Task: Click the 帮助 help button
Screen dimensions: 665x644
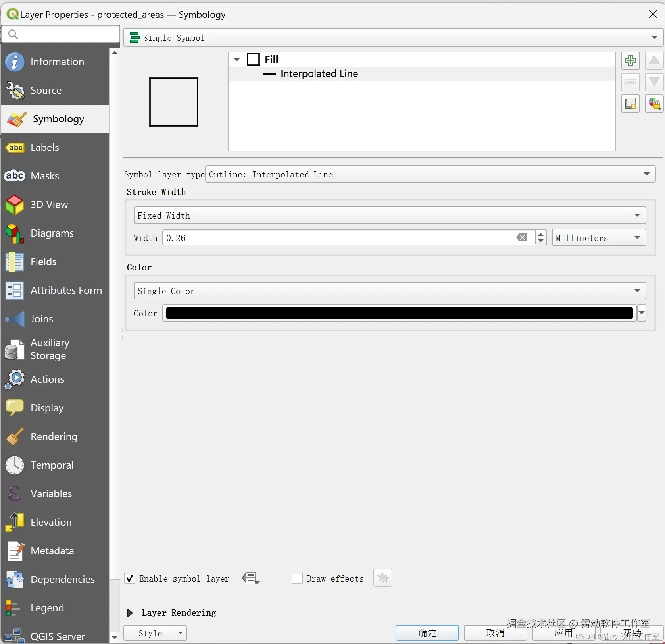Action: (x=632, y=633)
